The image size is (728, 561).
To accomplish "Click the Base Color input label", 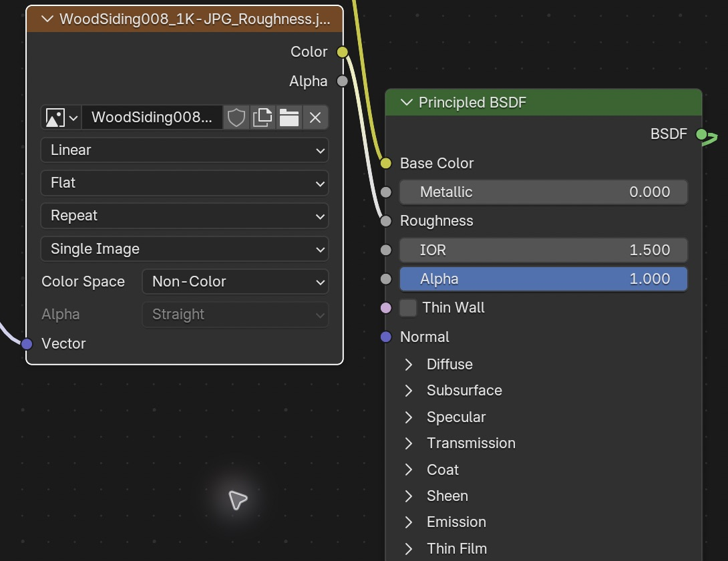I will click(x=437, y=164).
